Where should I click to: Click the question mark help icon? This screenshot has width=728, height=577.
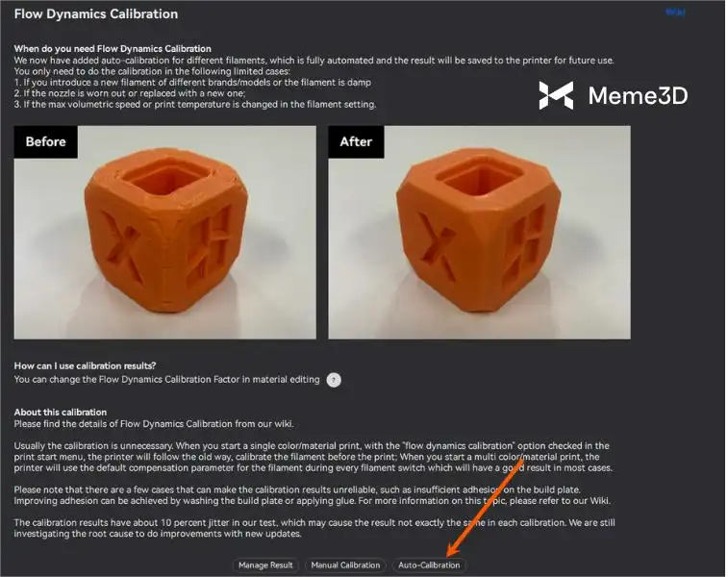[334, 380]
